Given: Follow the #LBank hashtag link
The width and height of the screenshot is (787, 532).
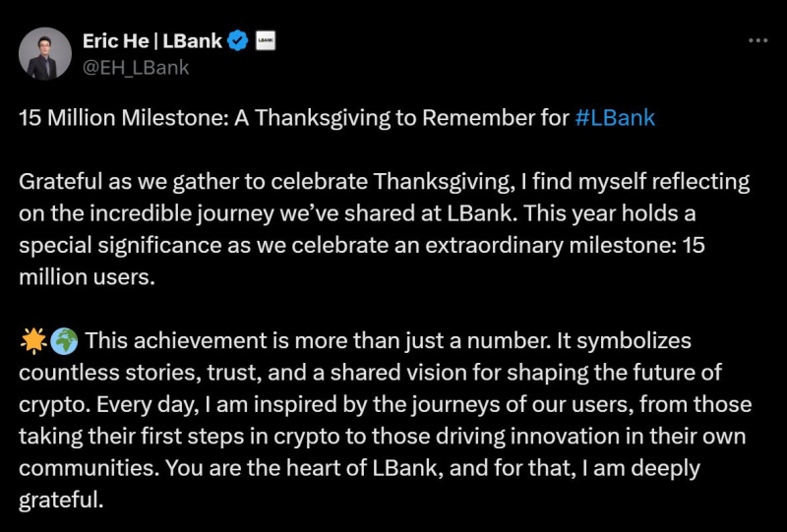Looking at the screenshot, I should coord(615,119).
